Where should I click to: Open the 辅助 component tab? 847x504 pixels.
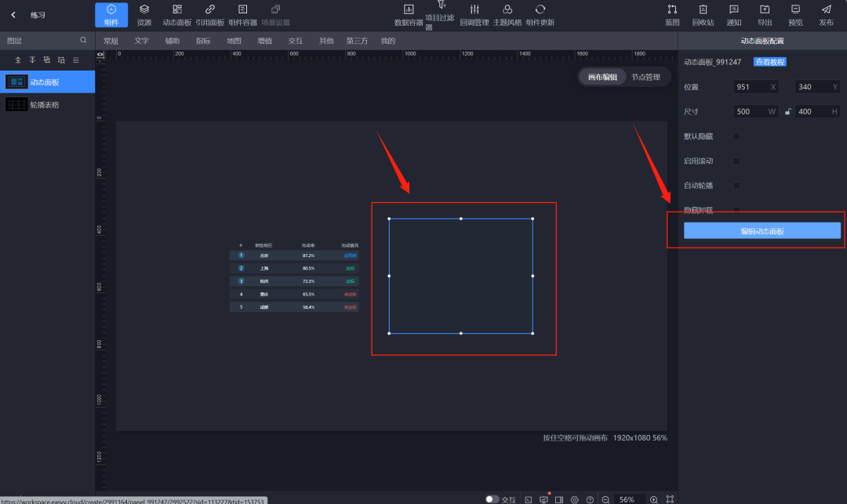pos(173,41)
